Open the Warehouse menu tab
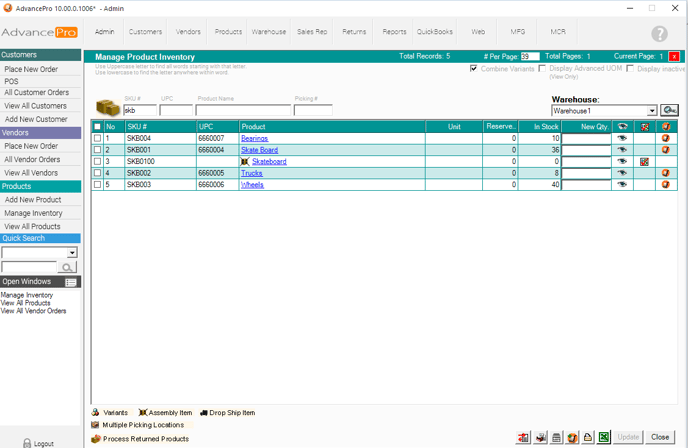 [x=268, y=32]
